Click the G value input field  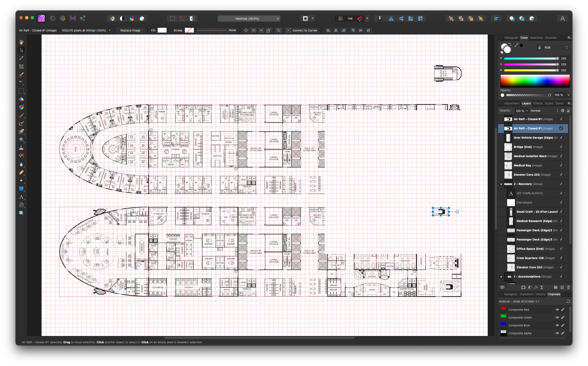565,64
